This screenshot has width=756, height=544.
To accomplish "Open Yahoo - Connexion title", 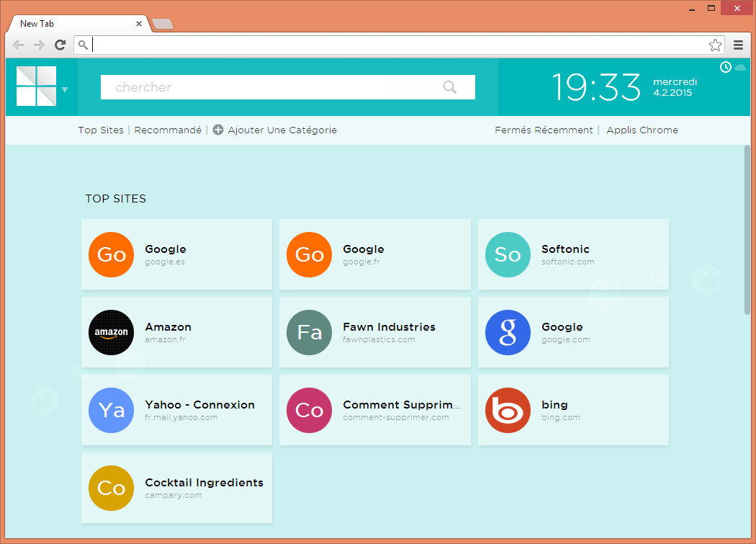I will [x=199, y=404].
